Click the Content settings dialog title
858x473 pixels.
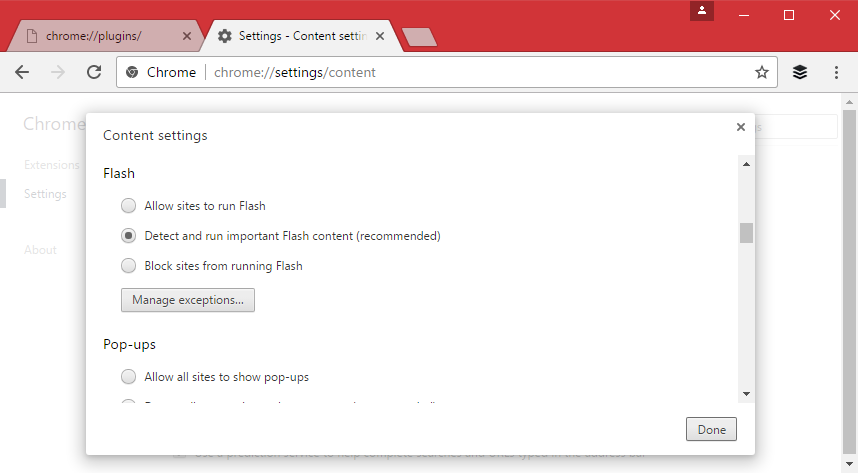click(155, 135)
